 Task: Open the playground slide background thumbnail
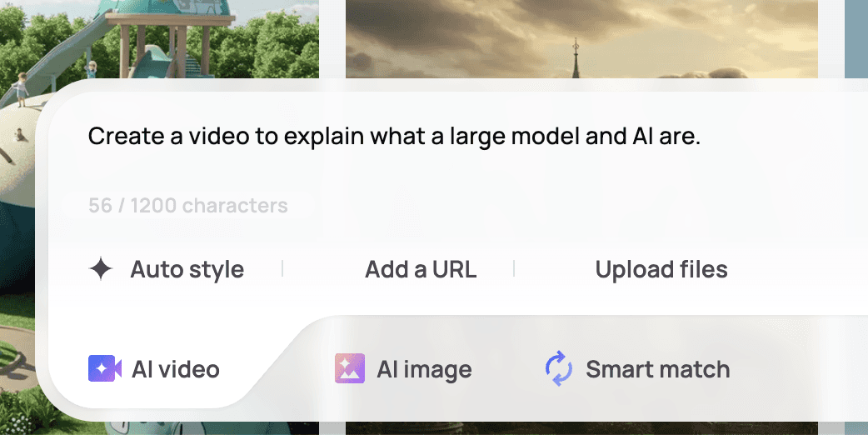tap(159, 39)
